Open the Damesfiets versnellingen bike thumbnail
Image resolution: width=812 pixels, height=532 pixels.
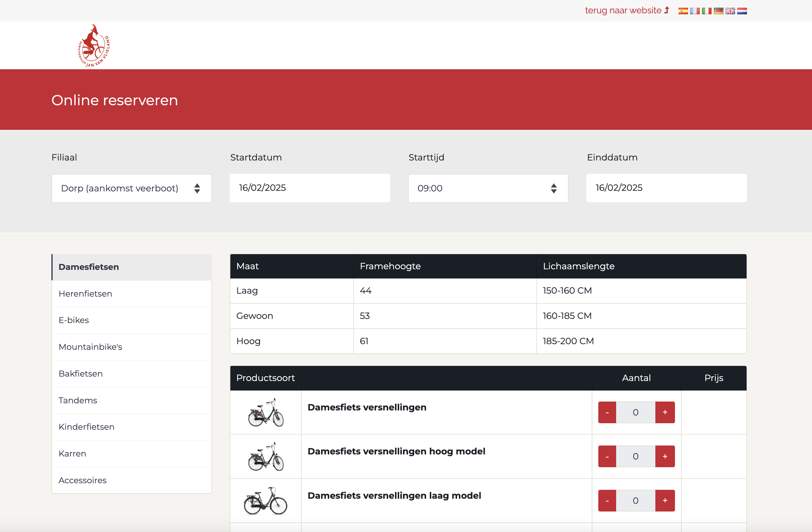point(265,412)
